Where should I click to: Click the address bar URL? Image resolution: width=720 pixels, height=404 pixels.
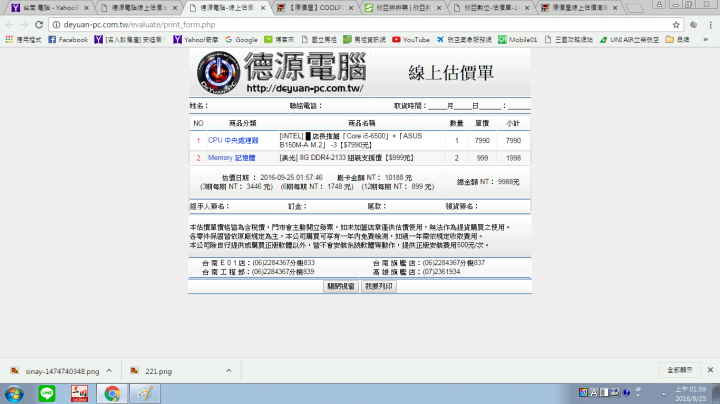coord(140,25)
